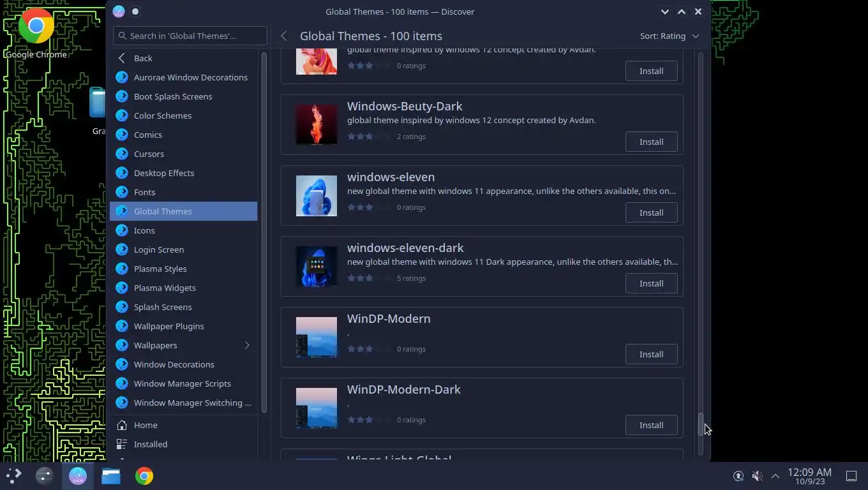The width and height of the screenshot is (868, 490).
Task: Toggle pin on all desktops titlebar button
Action: (135, 11)
